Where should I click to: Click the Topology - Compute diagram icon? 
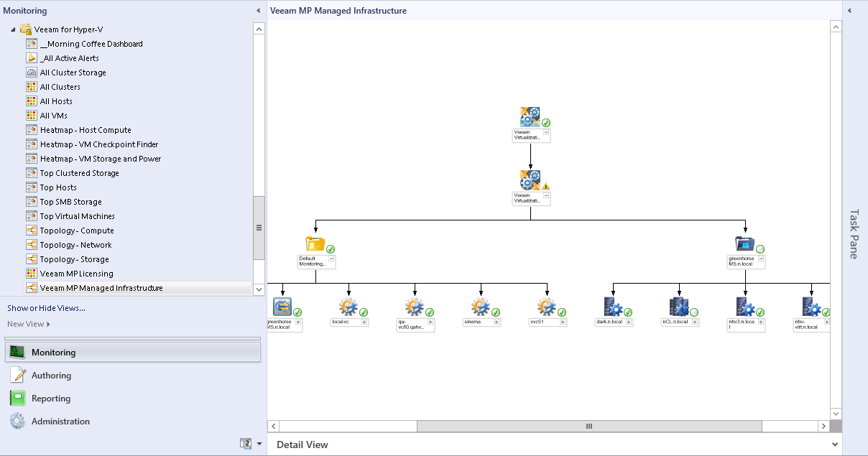point(32,231)
